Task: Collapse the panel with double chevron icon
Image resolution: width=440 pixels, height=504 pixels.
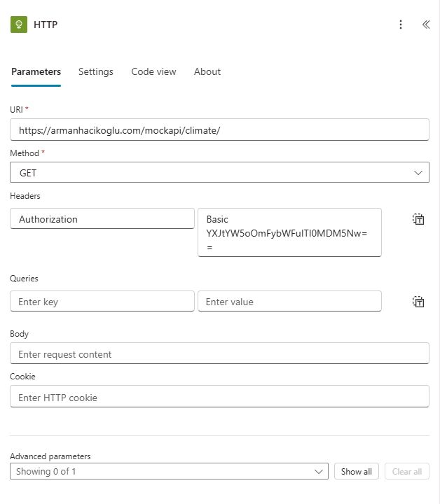Action: click(425, 24)
